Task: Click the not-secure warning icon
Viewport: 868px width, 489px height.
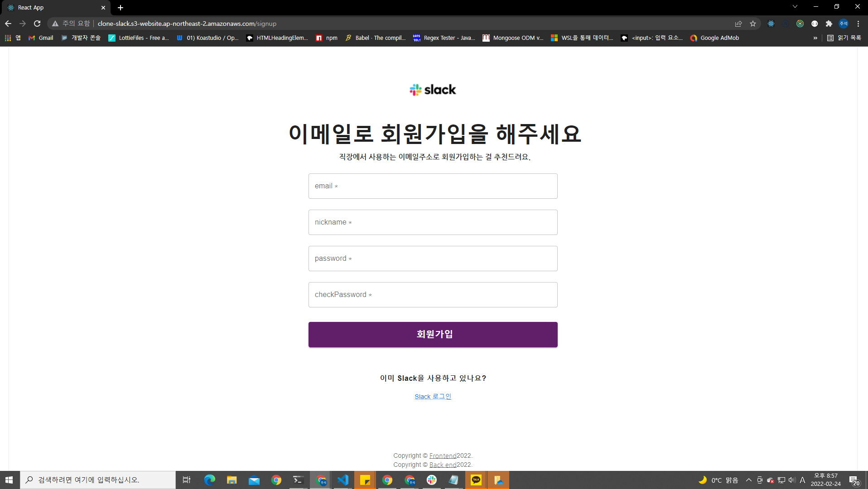Action: pyautogui.click(x=55, y=24)
